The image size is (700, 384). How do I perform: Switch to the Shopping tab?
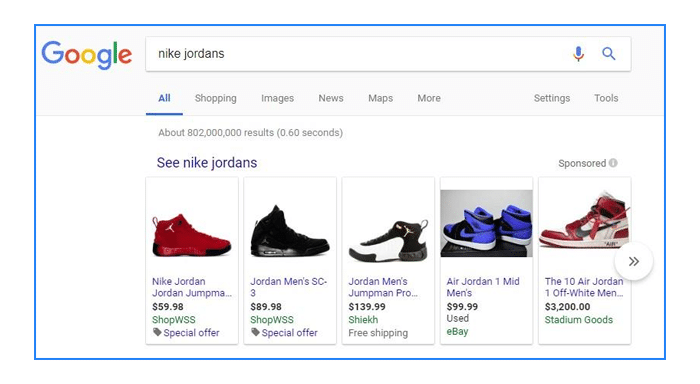216,98
